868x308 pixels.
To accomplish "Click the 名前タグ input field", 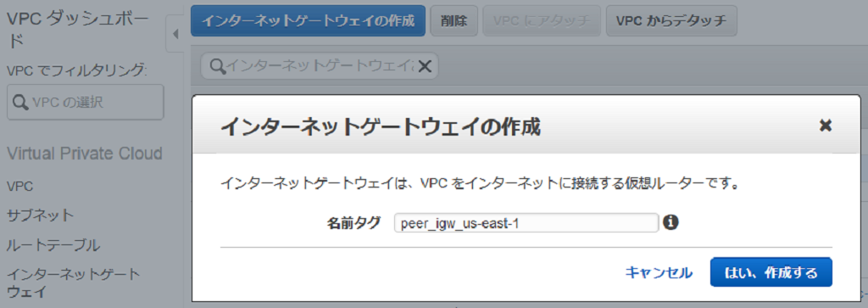I will (526, 222).
